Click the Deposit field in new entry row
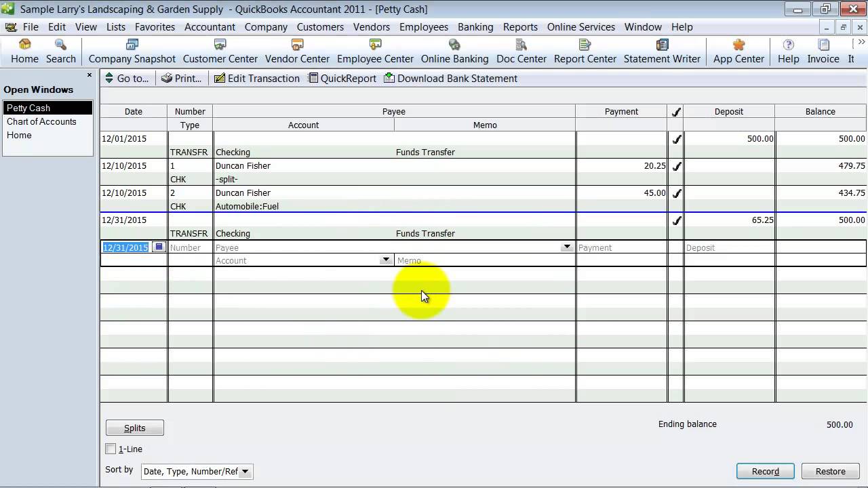This screenshot has width=868, height=488. 729,247
